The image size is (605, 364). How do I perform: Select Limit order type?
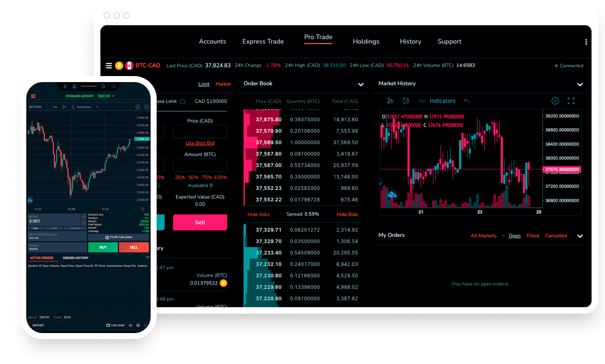204,84
